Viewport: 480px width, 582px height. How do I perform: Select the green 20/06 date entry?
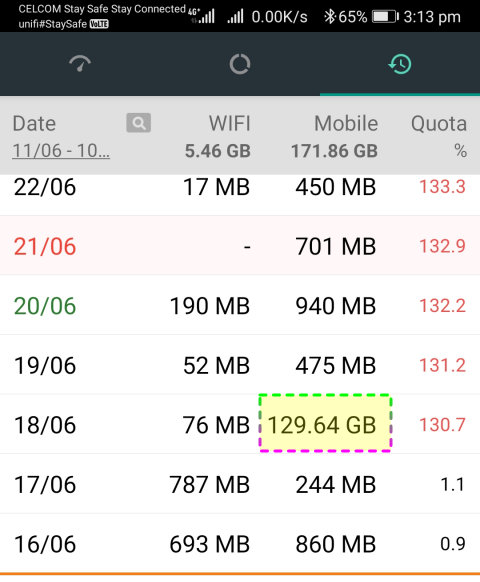pyautogui.click(x=45, y=306)
